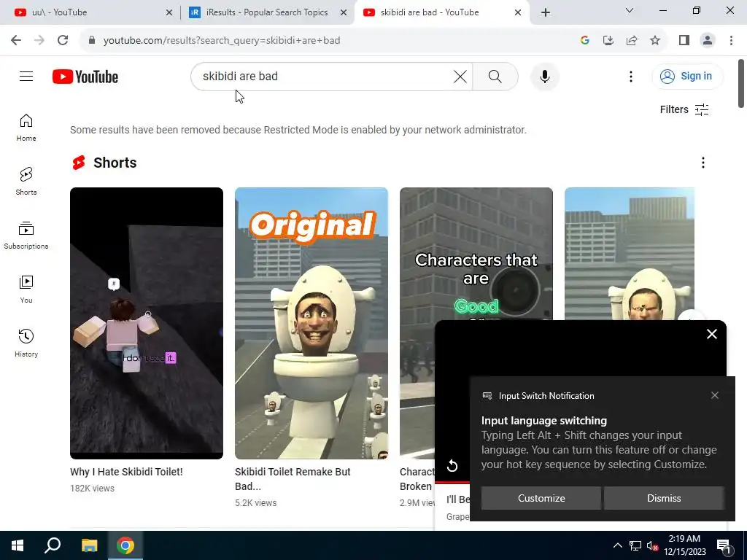This screenshot has width=747, height=560.
Task: Dismiss the input language notification
Action: 664,498
